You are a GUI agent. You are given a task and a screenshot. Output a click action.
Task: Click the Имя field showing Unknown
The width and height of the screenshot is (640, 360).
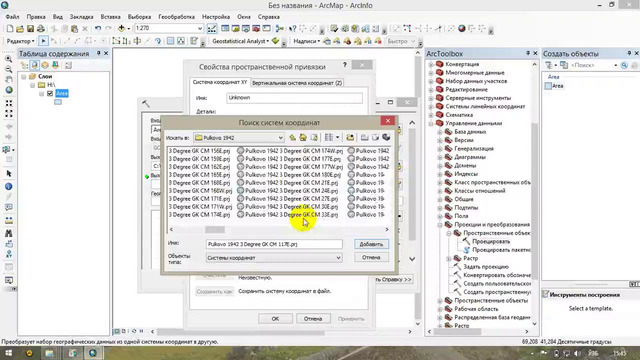[x=294, y=98]
